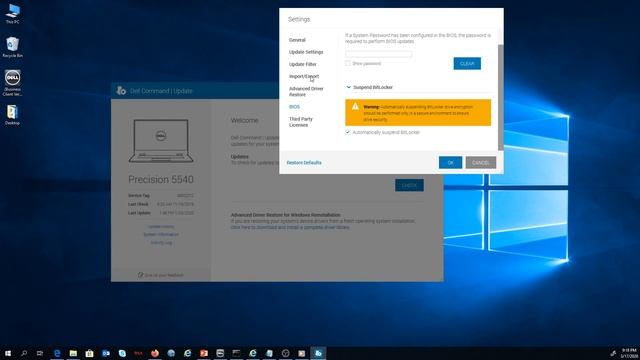Click the Welcome heading in main window
The image size is (640, 360).
coord(244,120)
